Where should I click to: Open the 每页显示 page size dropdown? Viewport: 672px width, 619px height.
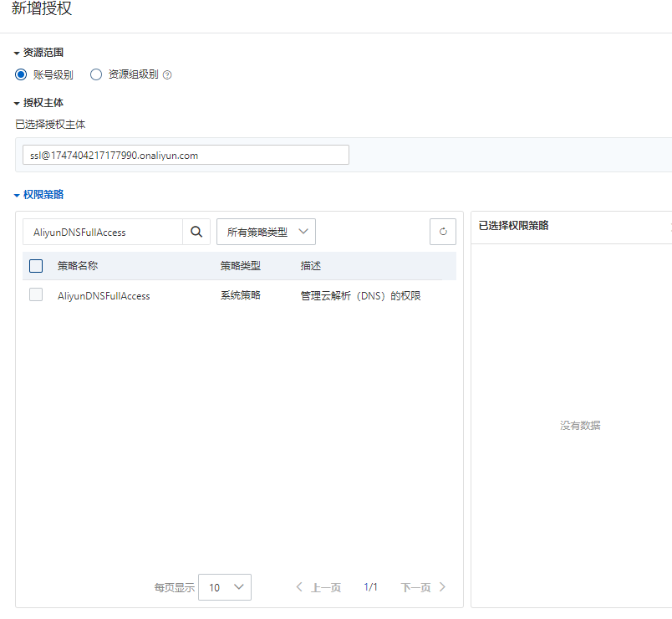(225, 587)
